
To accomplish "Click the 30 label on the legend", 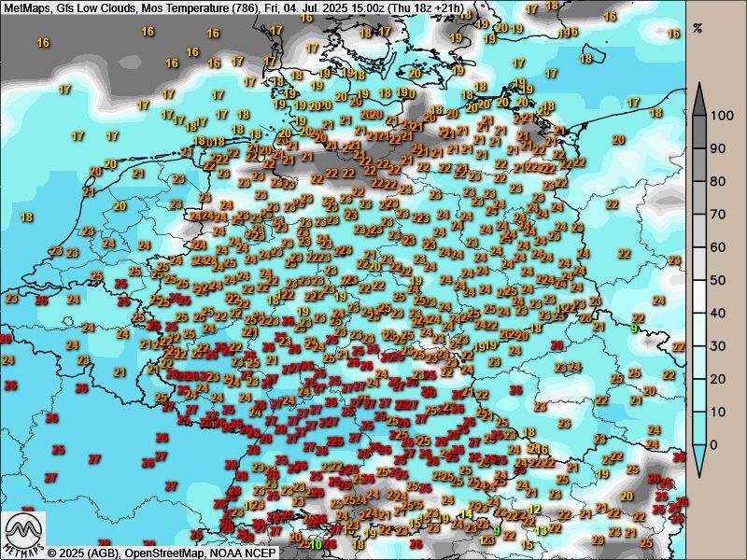I will [719, 345].
